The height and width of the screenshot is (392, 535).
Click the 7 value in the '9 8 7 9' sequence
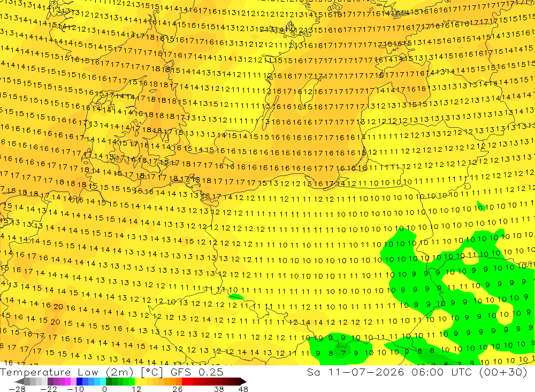click(343, 353)
